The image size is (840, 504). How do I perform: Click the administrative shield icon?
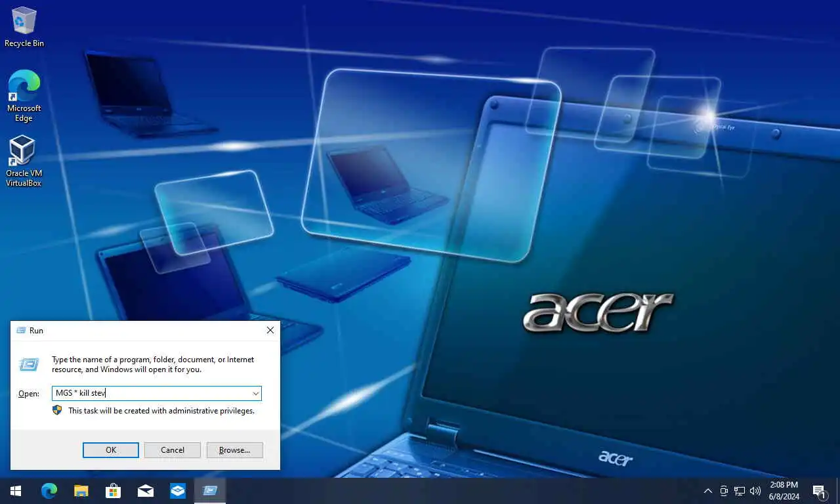click(58, 410)
